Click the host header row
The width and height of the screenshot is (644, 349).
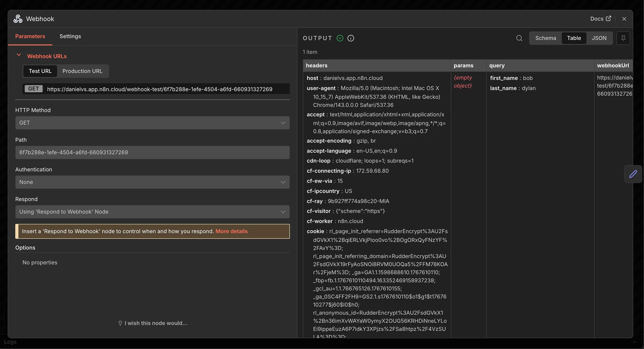(345, 78)
